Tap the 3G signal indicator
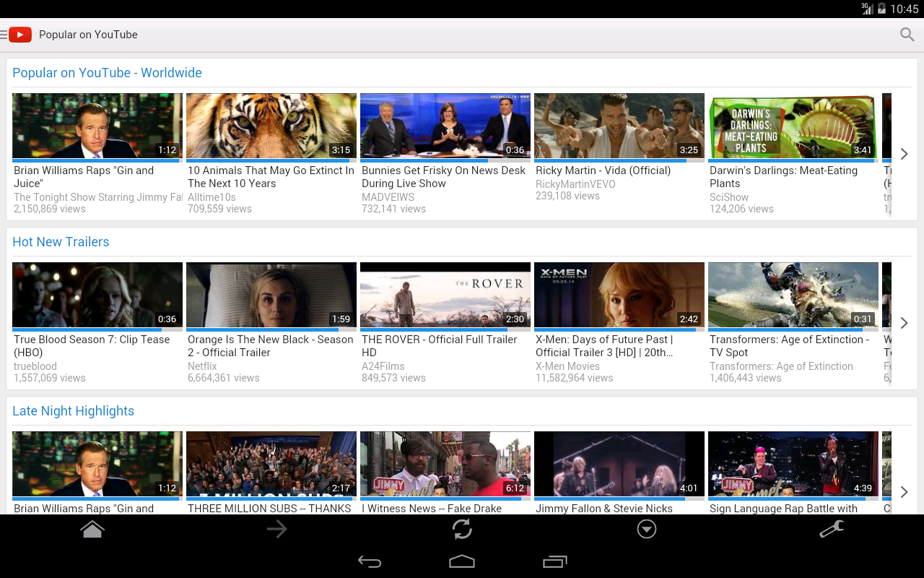This screenshot has height=578, width=924. click(867, 9)
